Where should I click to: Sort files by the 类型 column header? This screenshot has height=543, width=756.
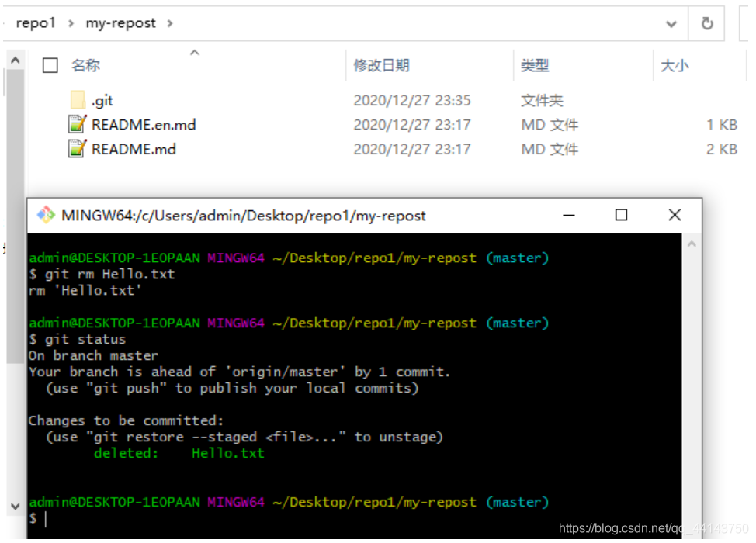pos(535,65)
